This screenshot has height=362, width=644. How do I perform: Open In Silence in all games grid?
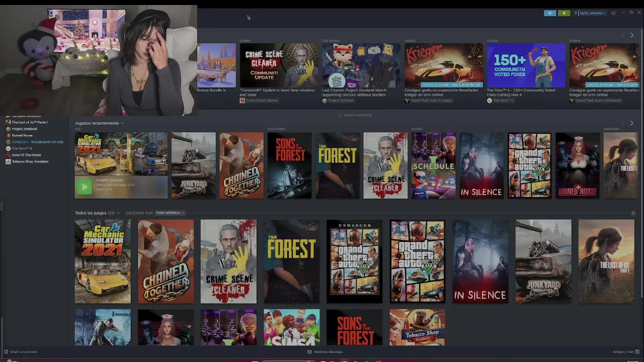click(480, 261)
